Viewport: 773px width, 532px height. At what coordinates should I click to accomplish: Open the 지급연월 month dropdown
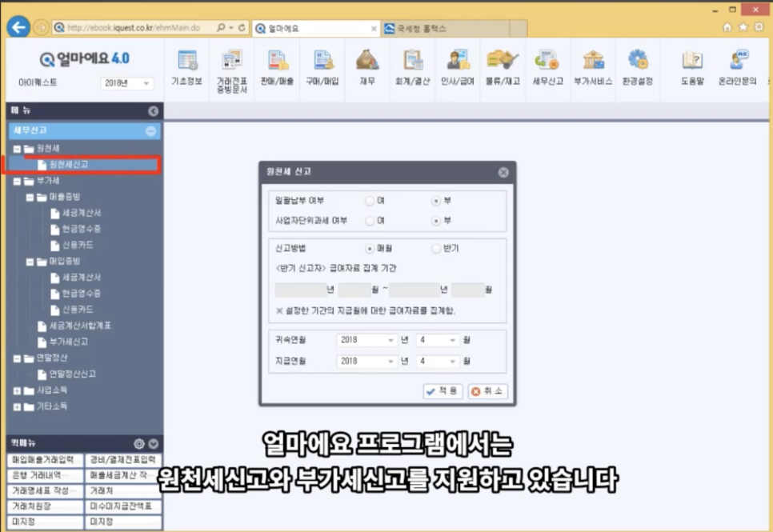[x=438, y=362]
